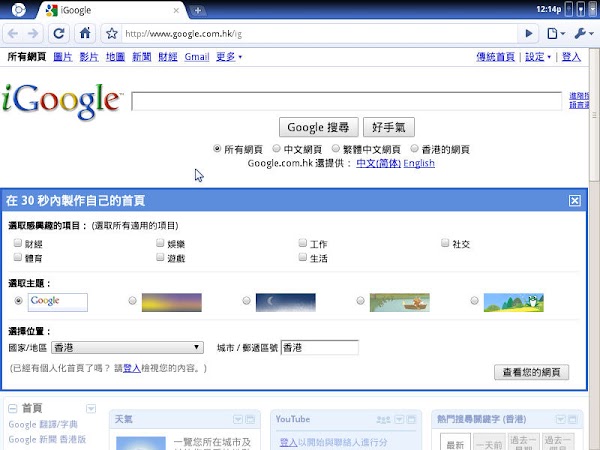
Task: Click the 城市/郵遞區號 input field
Action: click(320, 347)
